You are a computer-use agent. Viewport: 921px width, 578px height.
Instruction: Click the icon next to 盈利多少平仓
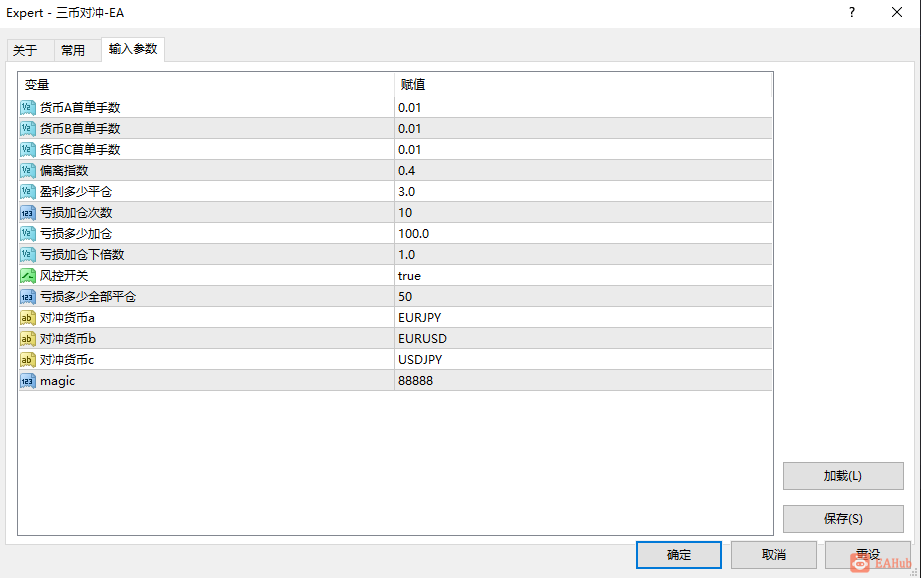(x=28, y=191)
